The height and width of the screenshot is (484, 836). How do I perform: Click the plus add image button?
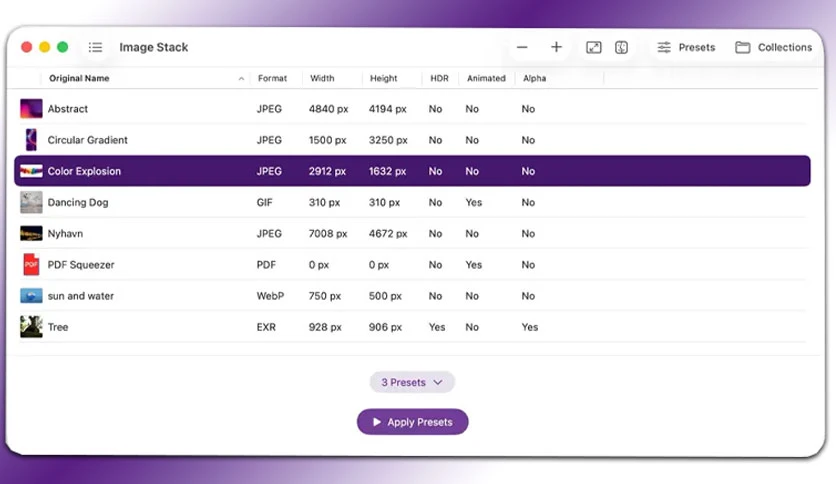556,47
